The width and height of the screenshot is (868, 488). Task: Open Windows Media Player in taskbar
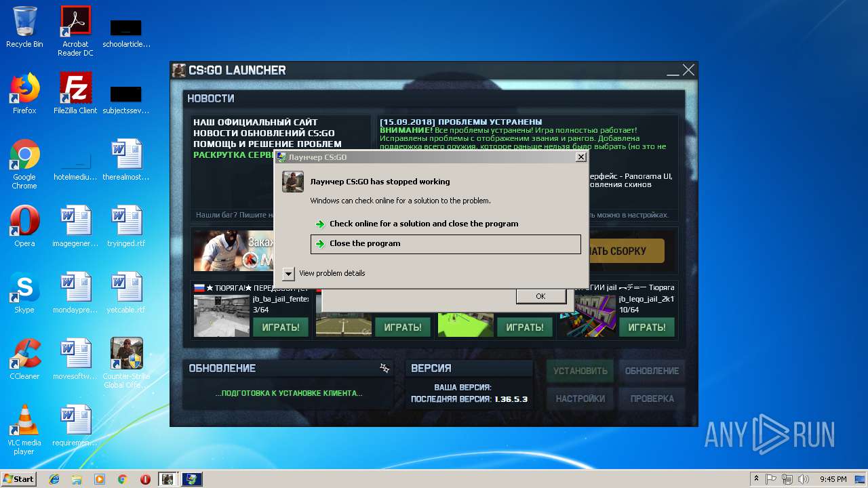point(100,479)
